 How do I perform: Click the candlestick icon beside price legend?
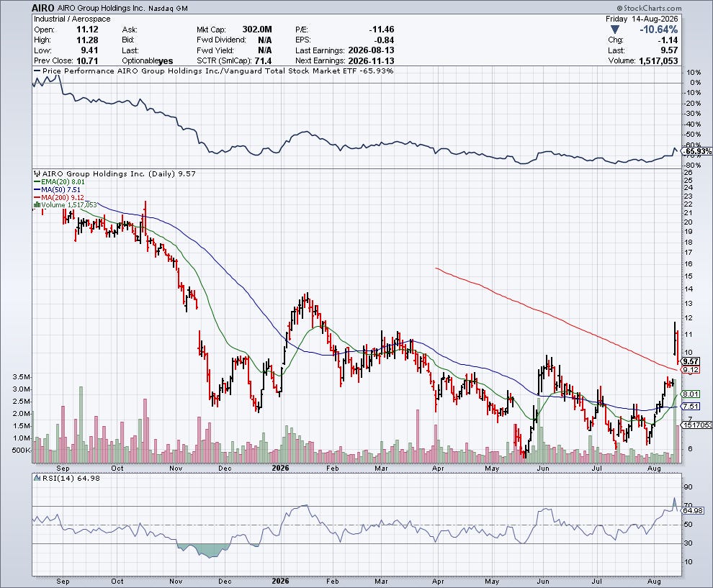coord(37,173)
